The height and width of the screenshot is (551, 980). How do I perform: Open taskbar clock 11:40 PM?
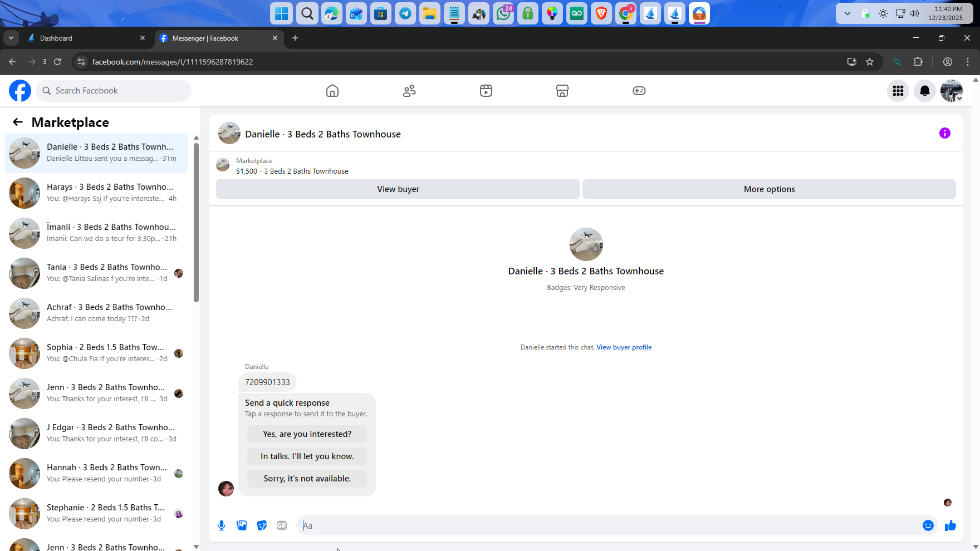(x=945, y=13)
